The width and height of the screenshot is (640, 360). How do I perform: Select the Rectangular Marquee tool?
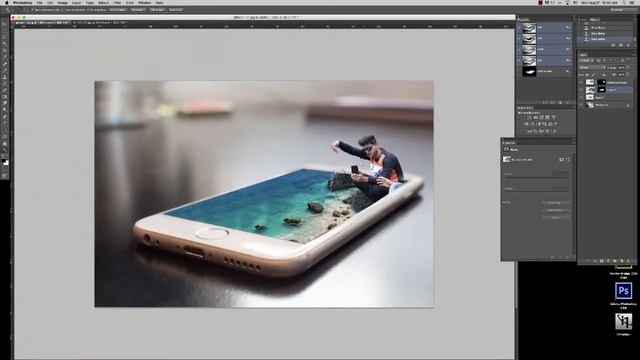5,31
